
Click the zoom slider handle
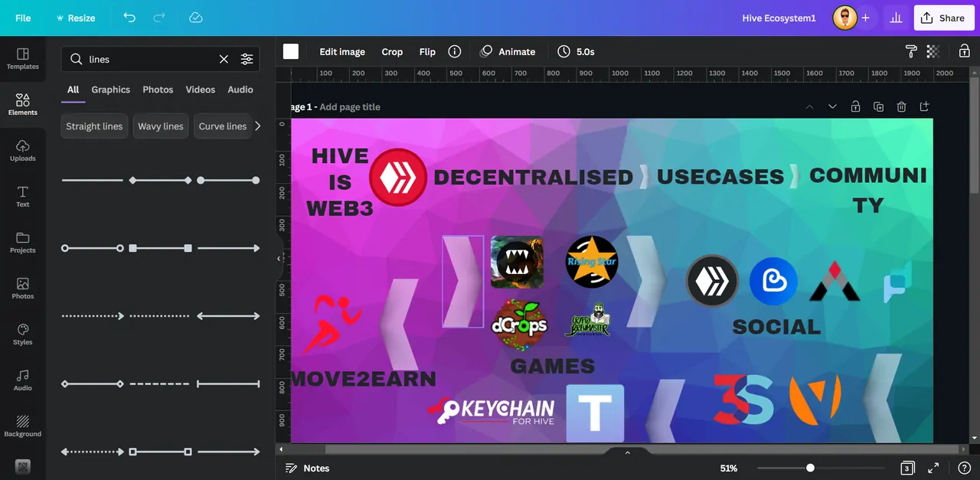pos(810,468)
